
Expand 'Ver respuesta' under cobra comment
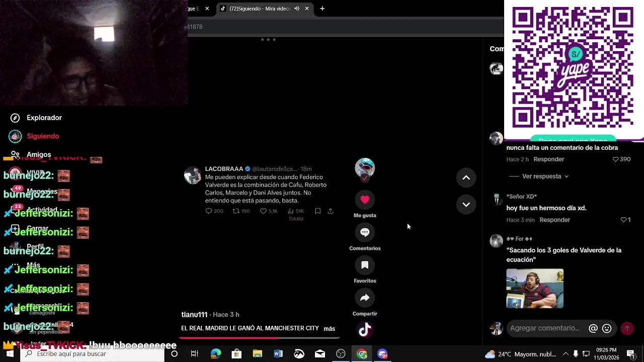(545, 176)
